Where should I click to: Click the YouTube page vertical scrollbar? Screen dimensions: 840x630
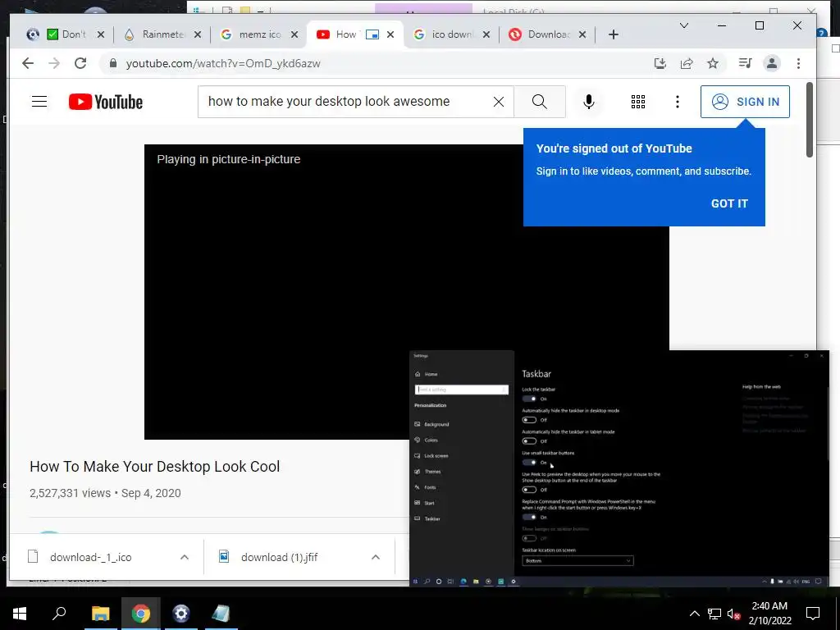point(809,120)
